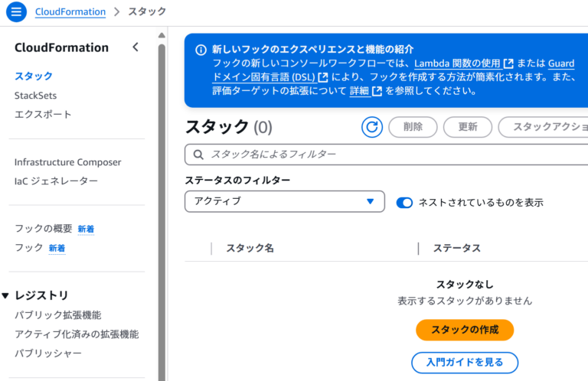Open IaC ジェネレーター from the sidebar

(x=56, y=181)
